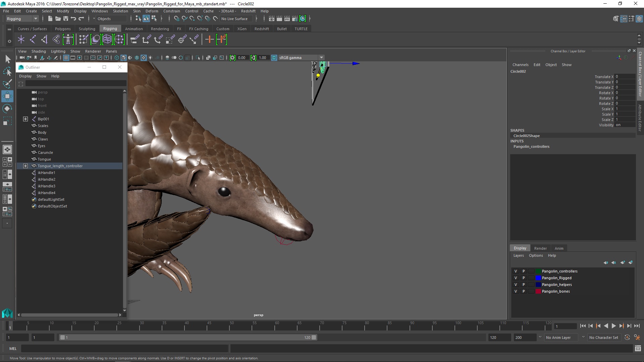Click the Create IK Handle shelf icon
The width and height of the screenshot is (644, 362).
pyautogui.click(x=44, y=40)
